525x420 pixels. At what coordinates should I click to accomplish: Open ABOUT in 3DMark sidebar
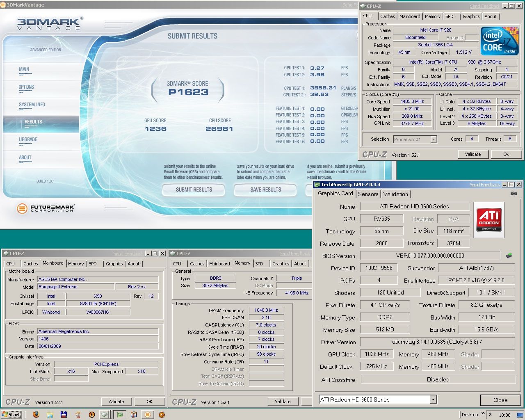click(x=25, y=157)
